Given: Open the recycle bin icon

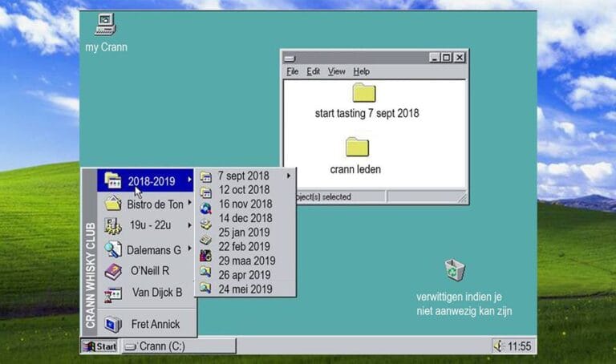Looking at the screenshot, I should [455, 269].
